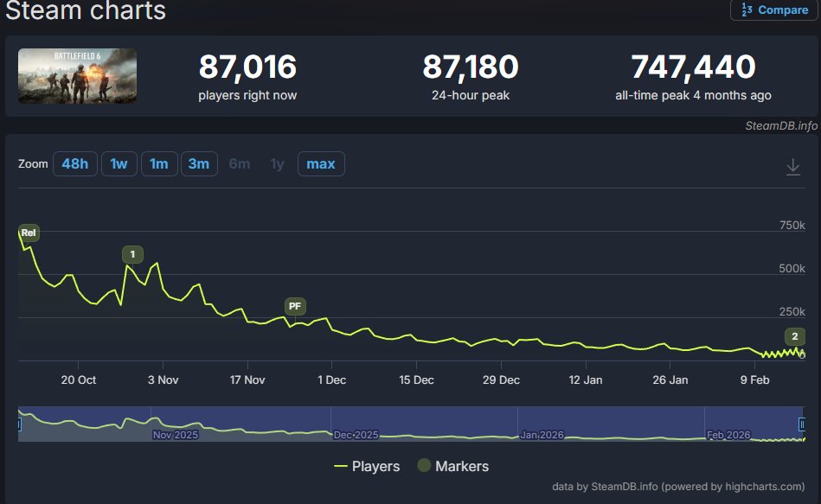Click the 250k y-axis label
Screen dimensions: 821x504
pyautogui.click(x=792, y=312)
